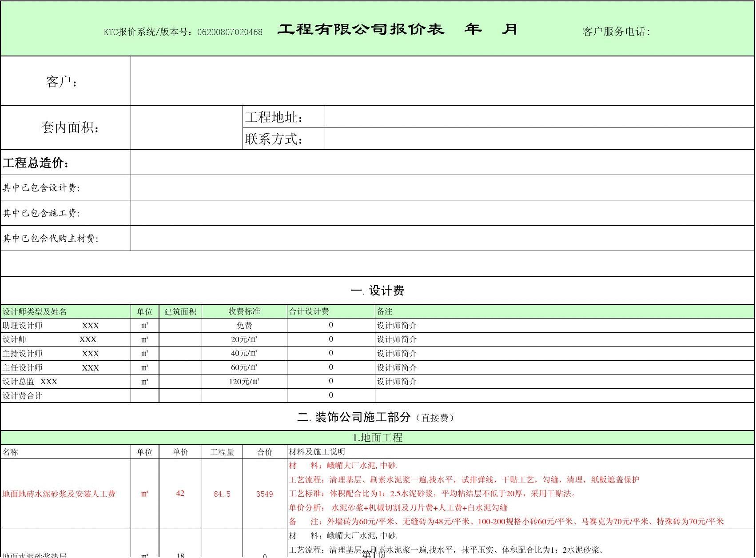
Task: Click the 工程地址 label
Action: click(x=275, y=117)
